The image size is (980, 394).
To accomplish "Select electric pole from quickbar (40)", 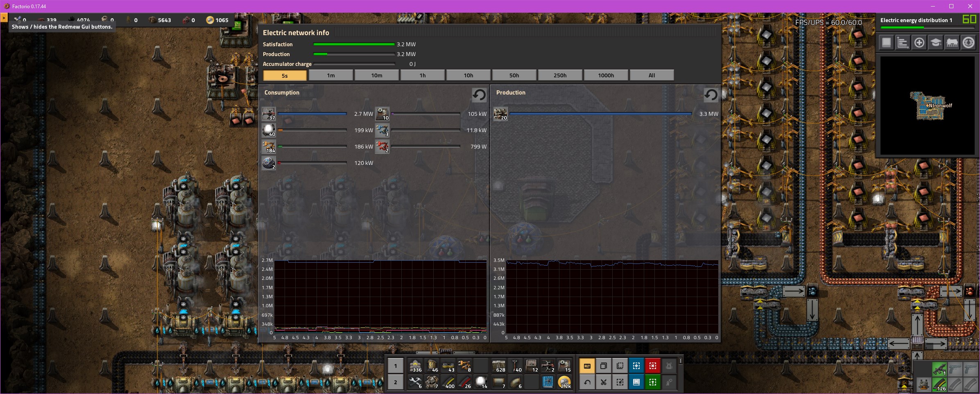I will (515, 366).
